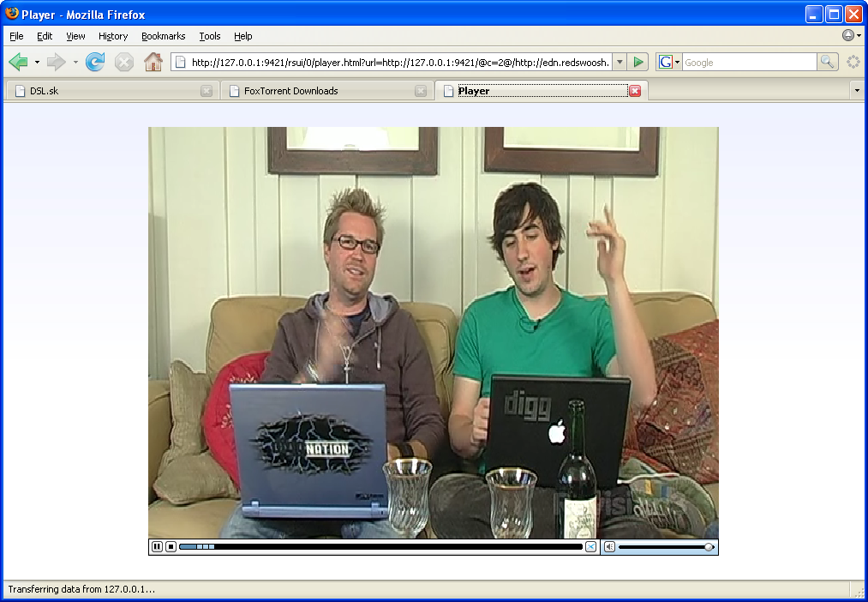Image resolution: width=868 pixels, height=602 pixels.
Task: Switch to the DSL.sk tab
Action: (x=112, y=91)
